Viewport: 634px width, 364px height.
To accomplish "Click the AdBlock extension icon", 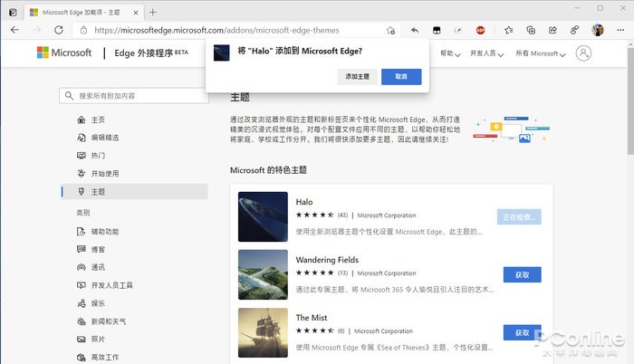I will click(x=481, y=30).
